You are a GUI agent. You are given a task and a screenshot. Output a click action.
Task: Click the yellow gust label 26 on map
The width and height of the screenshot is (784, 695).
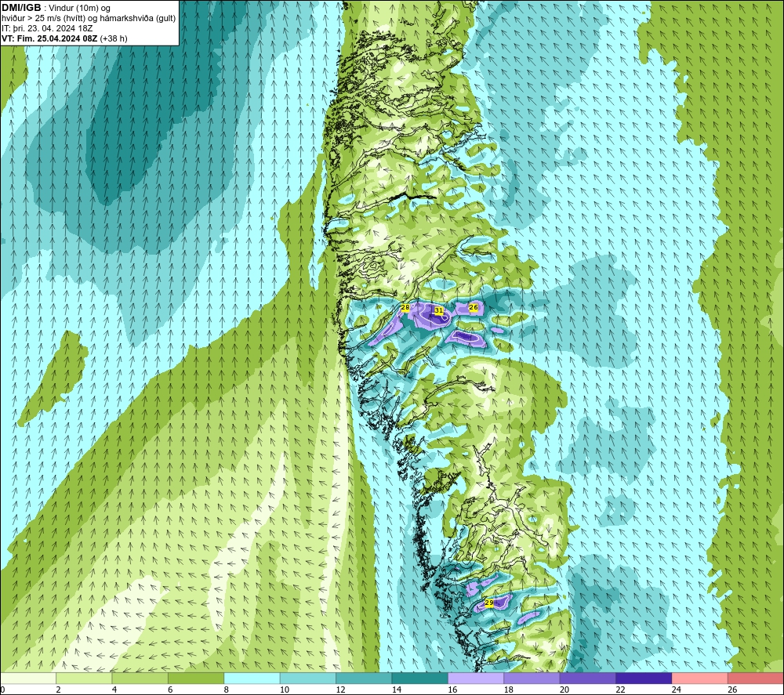pos(474,307)
